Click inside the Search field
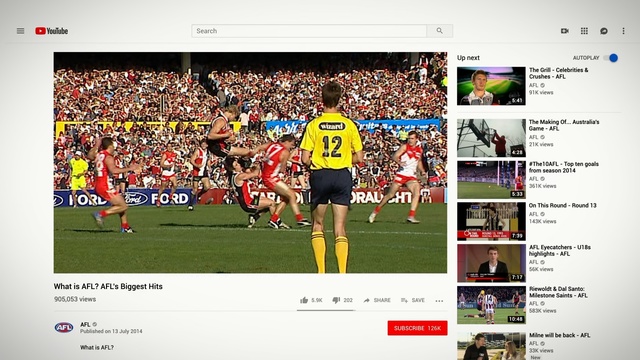Screen dimensions: 640x360 [309, 31]
